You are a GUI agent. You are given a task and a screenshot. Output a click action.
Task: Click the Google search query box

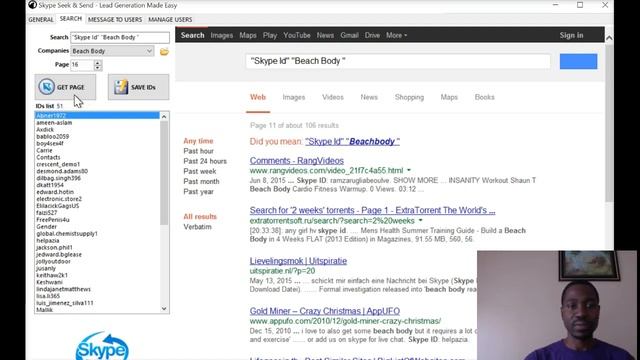point(398,61)
